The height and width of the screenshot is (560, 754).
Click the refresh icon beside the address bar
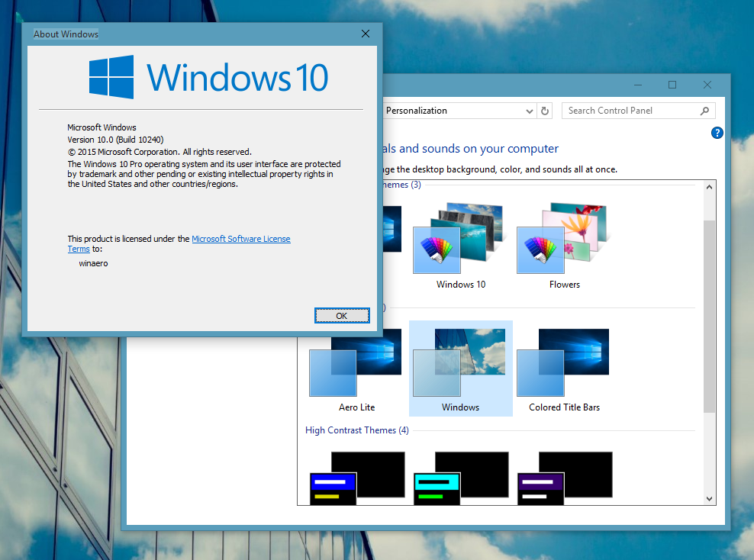(x=545, y=111)
